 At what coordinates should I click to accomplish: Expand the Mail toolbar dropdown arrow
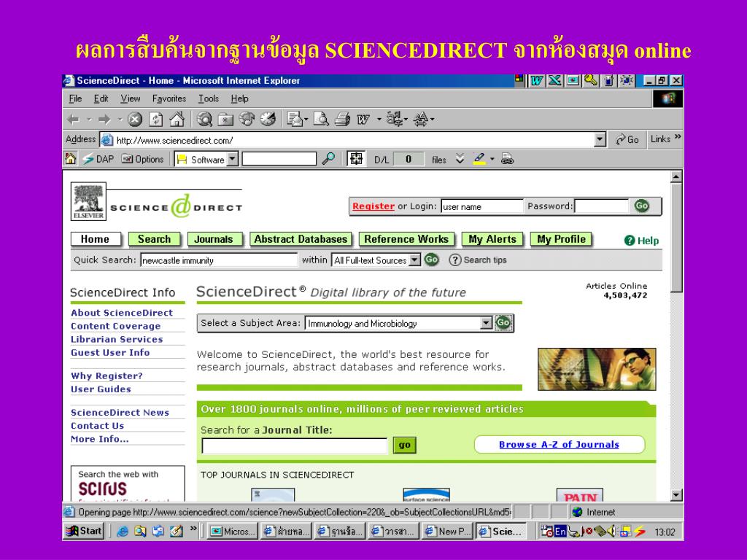pos(306,119)
